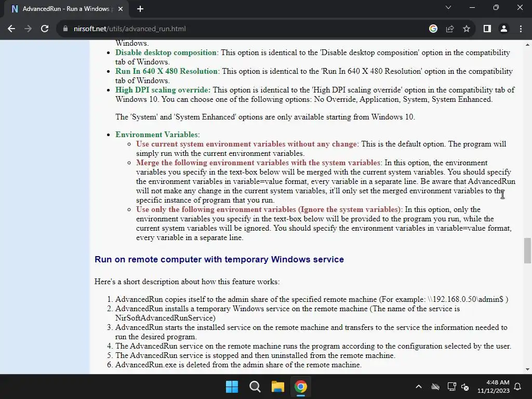Click 'NirSoftAdvancedRunService' text
Screen dimensions: 532x399
coord(165,318)
